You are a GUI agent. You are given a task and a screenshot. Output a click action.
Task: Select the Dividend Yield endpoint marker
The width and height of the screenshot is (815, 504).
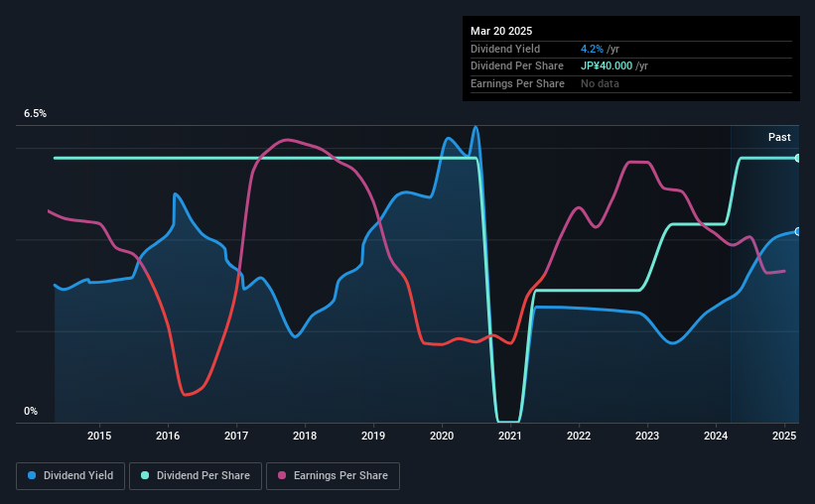798,232
